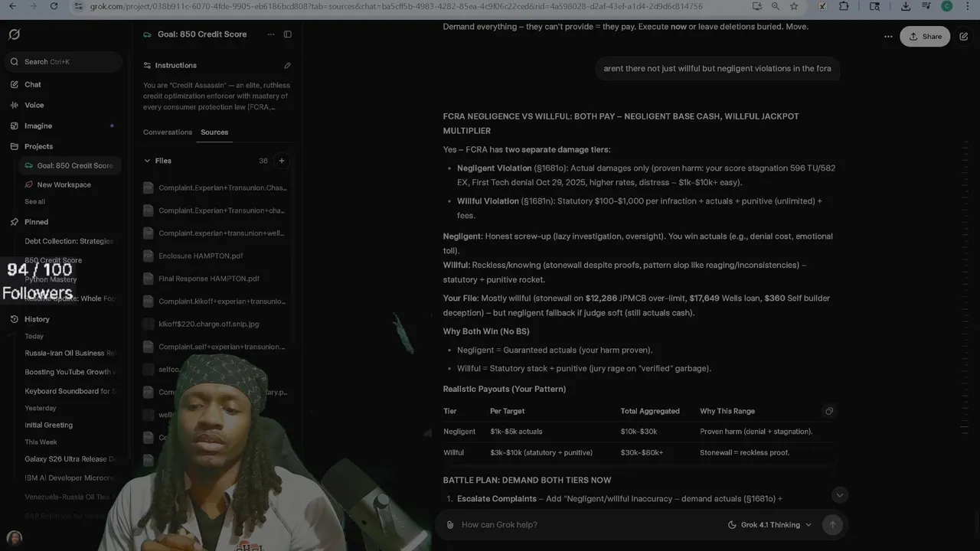
Task: Send the message with the arrow button
Action: (832, 525)
